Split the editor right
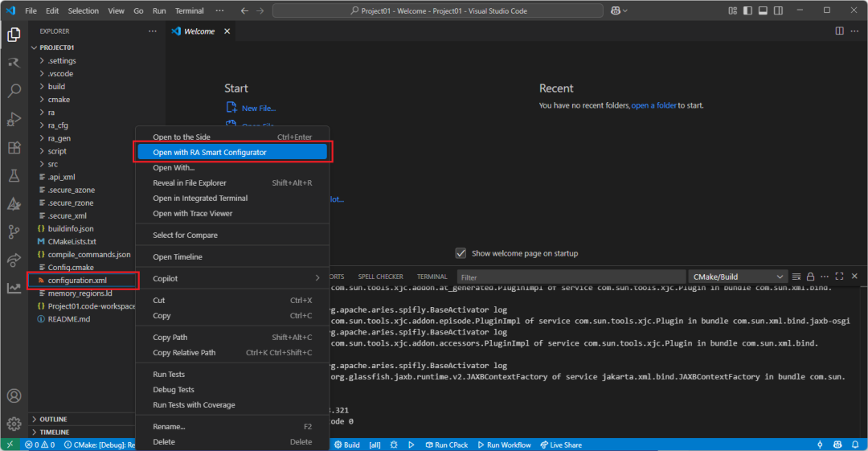 (x=839, y=31)
